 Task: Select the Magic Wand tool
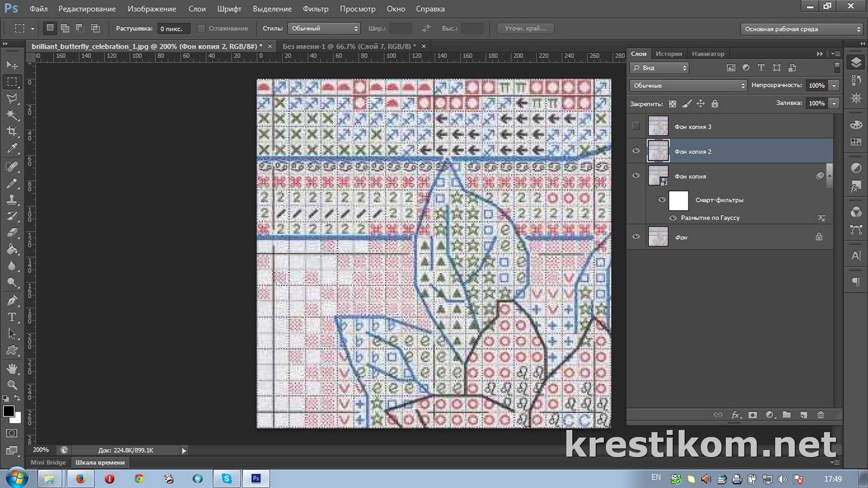pyautogui.click(x=12, y=115)
